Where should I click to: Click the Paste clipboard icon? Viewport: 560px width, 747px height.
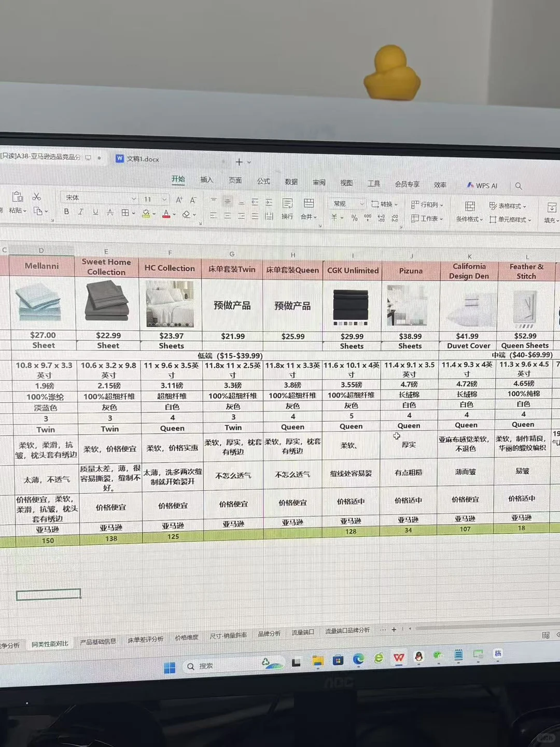pyautogui.click(x=18, y=197)
